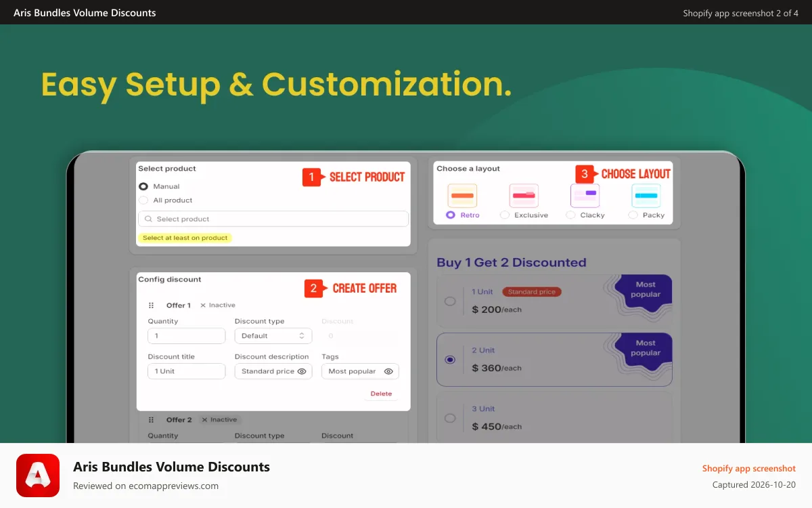The width and height of the screenshot is (812, 508).
Task: Click the Offer 1 Inactive status tag
Action: tap(218, 305)
